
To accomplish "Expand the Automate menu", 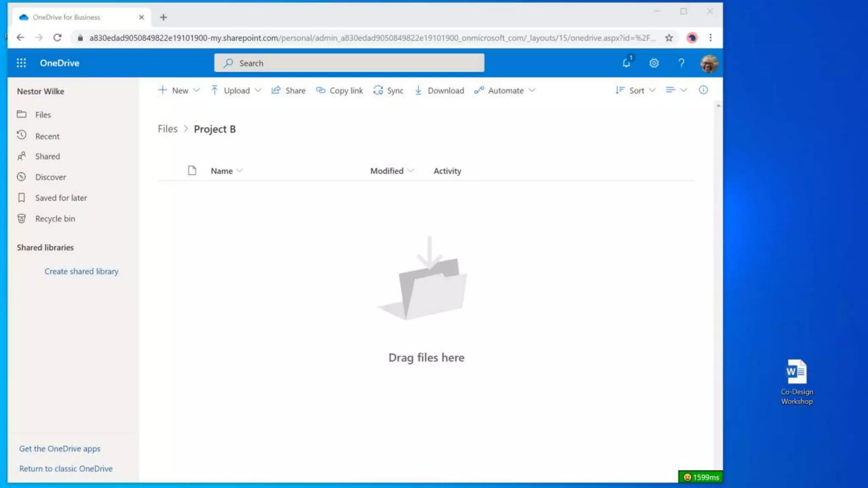I will click(x=505, y=90).
